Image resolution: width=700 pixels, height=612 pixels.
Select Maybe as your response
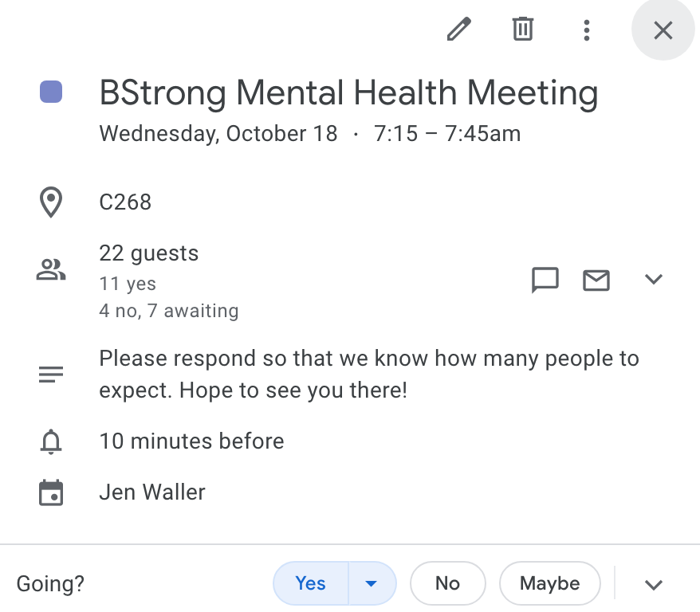point(549,583)
